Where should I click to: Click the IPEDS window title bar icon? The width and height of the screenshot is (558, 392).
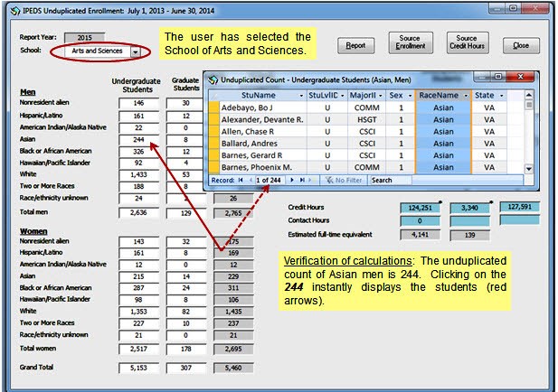(x=15, y=11)
